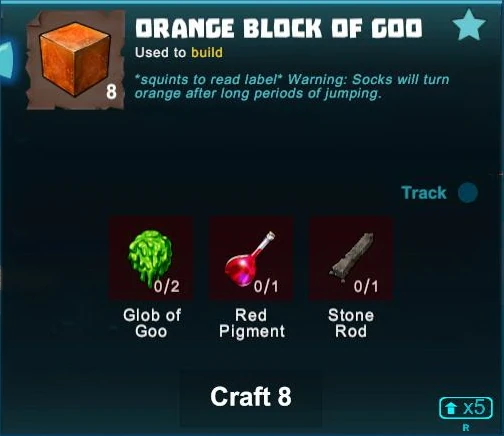Click the quantity 8 on block icon
This screenshot has width=504, height=436.
pyautogui.click(x=111, y=92)
